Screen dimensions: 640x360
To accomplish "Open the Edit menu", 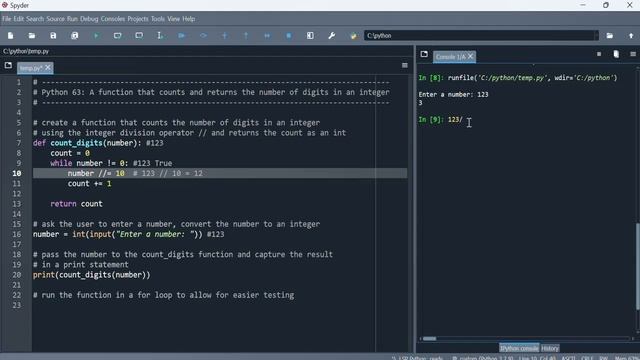I will (19, 19).
